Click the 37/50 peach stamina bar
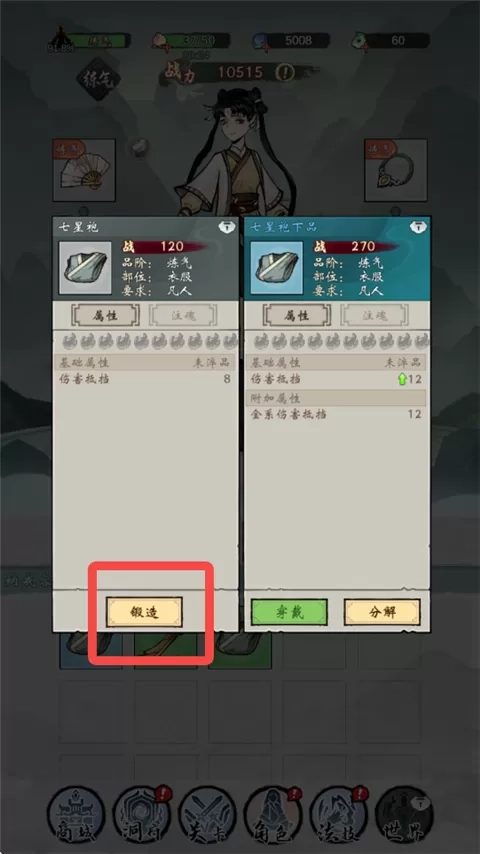The height and width of the screenshot is (854, 480). coord(192,40)
